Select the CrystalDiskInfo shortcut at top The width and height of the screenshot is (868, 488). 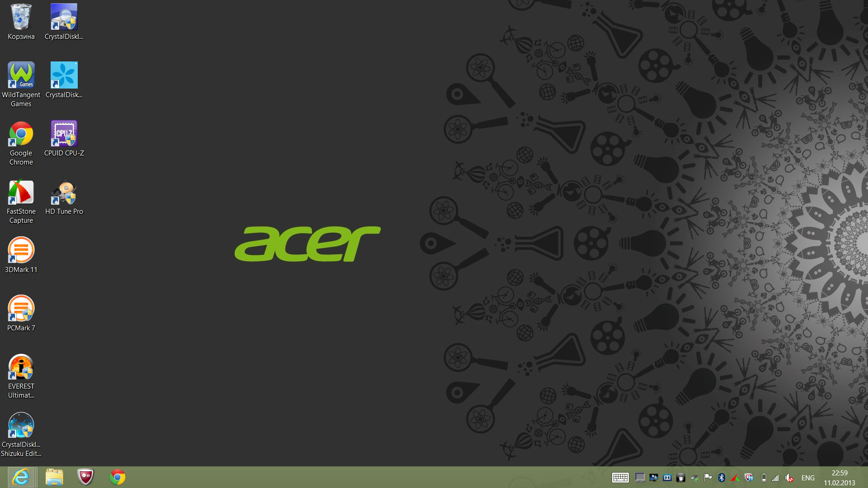tap(64, 22)
